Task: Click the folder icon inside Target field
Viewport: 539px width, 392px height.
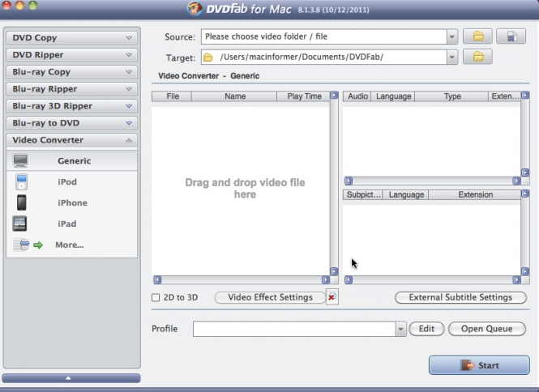Action: tap(208, 58)
